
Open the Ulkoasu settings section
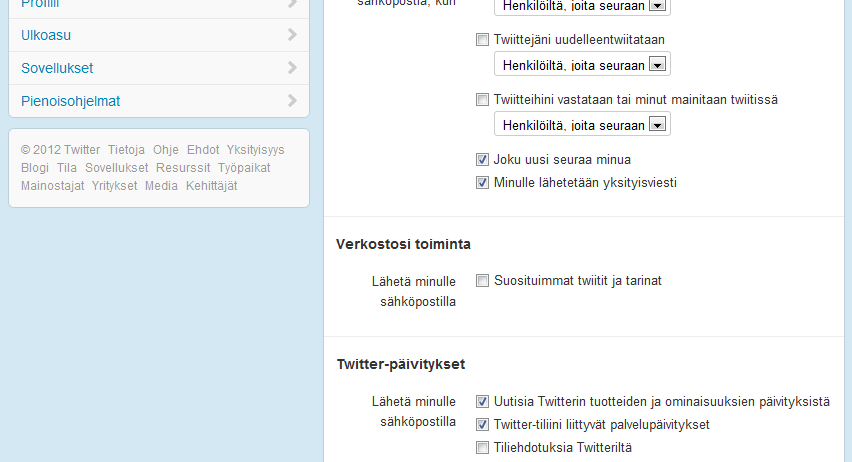159,35
